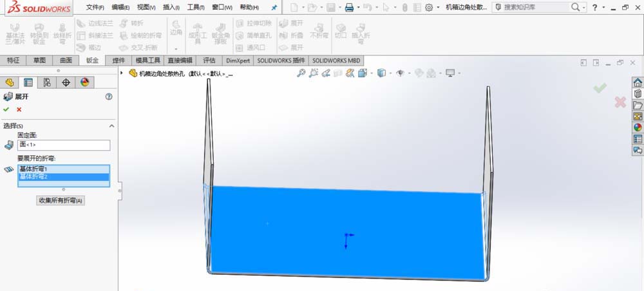Switch to the 模具工具 tab

[148, 61]
